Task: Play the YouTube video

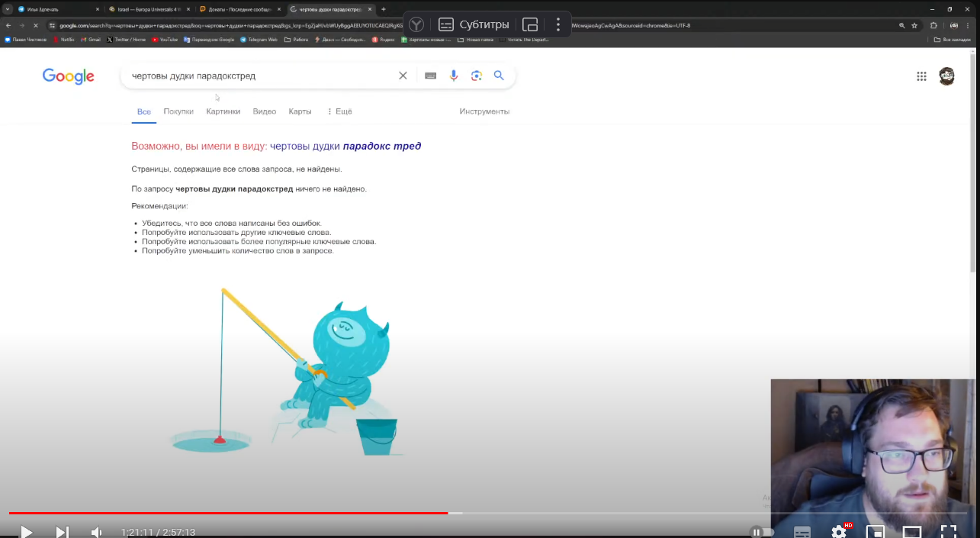Action: [26, 532]
